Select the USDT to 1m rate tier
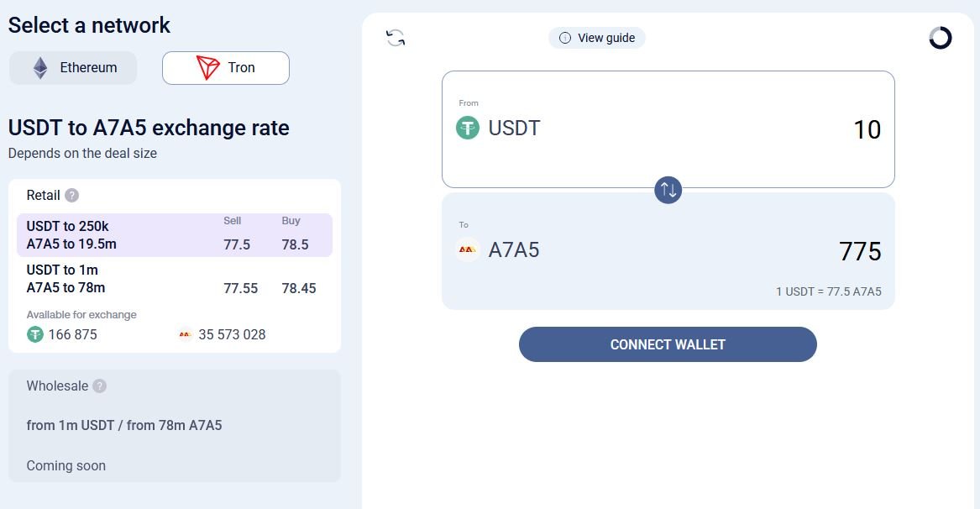The image size is (980, 509). coord(175,279)
